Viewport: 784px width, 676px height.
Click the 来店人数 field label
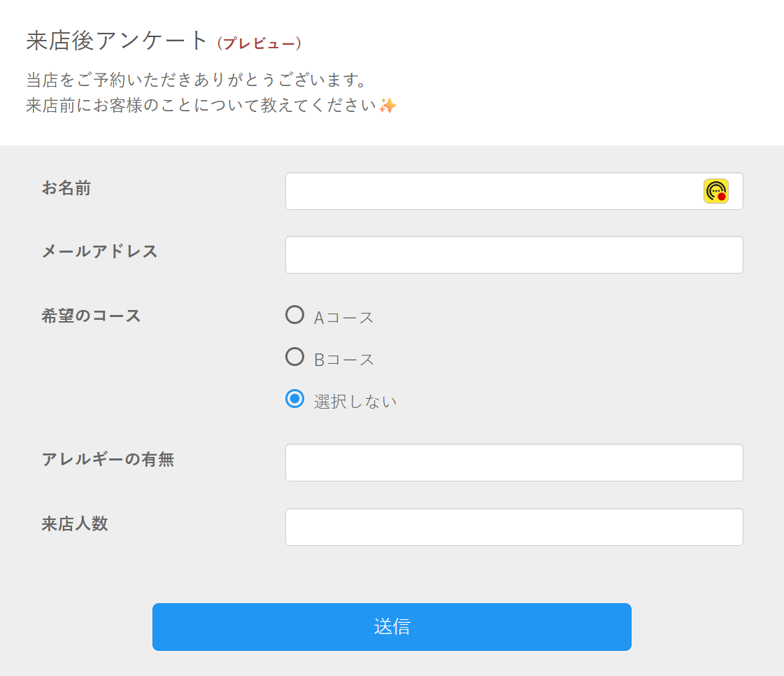coord(75,523)
